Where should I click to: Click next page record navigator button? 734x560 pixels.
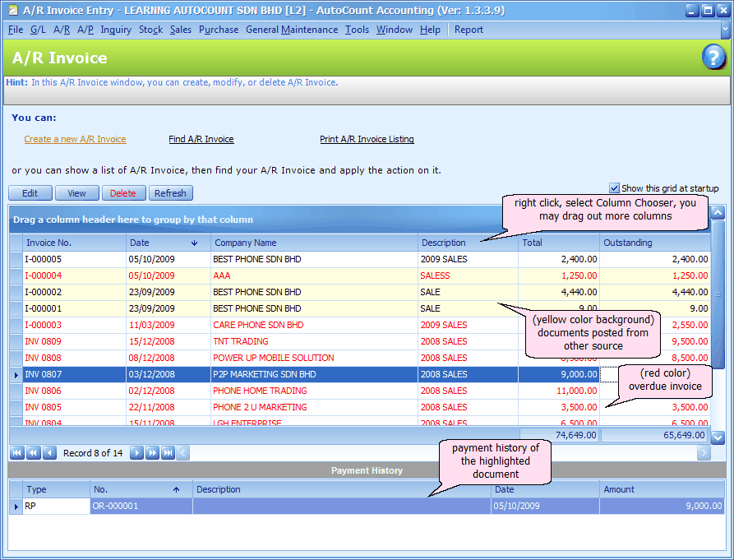pos(152,453)
